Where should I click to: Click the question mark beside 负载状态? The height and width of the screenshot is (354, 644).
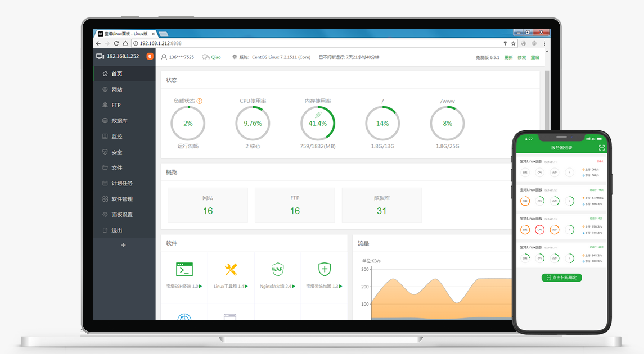(x=200, y=101)
